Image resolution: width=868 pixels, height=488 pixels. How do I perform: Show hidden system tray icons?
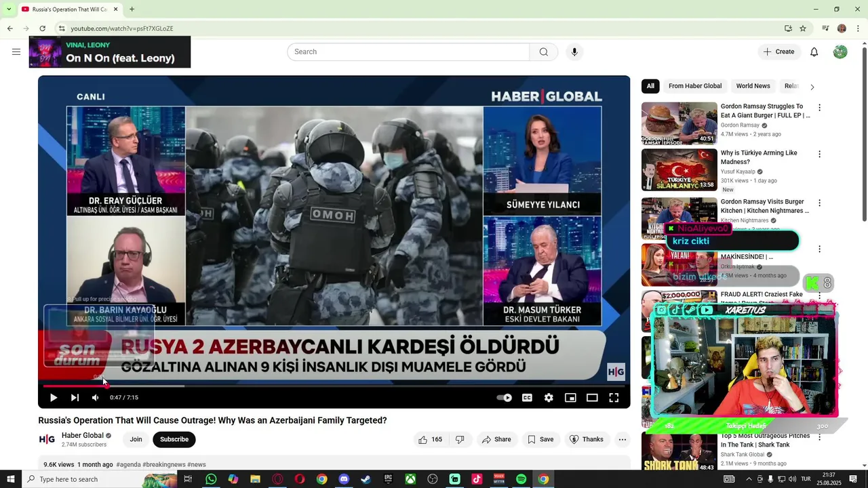coord(749,479)
